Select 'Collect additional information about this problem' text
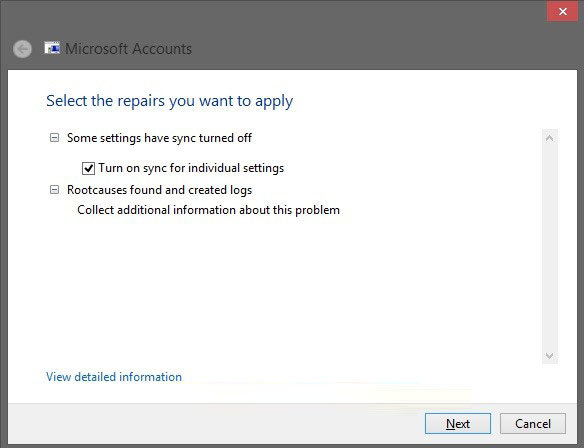 [x=209, y=210]
